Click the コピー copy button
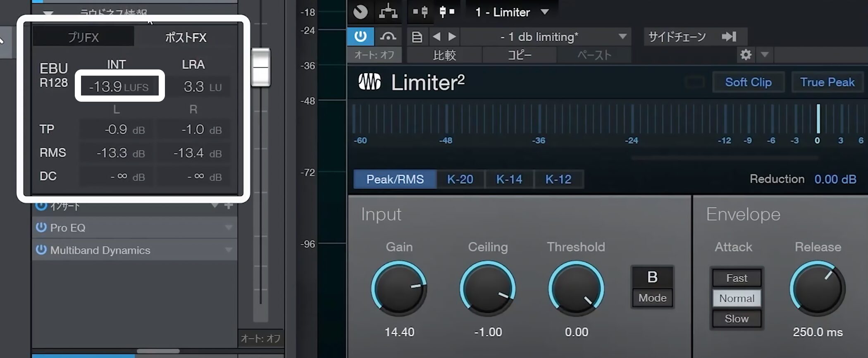This screenshot has height=358, width=868. coord(519,55)
